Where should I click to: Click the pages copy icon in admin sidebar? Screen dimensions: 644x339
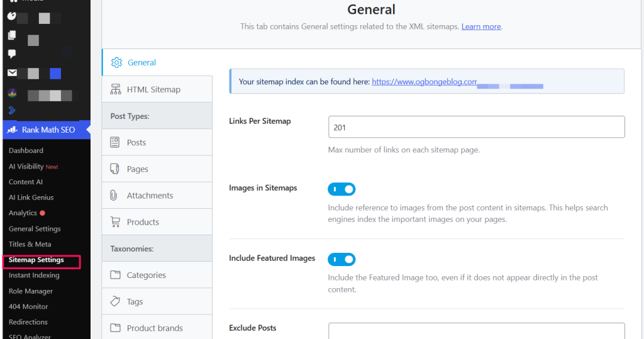point(12,35)
